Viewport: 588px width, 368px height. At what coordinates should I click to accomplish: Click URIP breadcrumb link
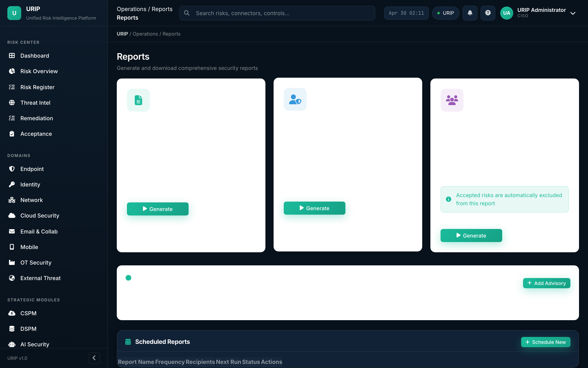point(122,34)
